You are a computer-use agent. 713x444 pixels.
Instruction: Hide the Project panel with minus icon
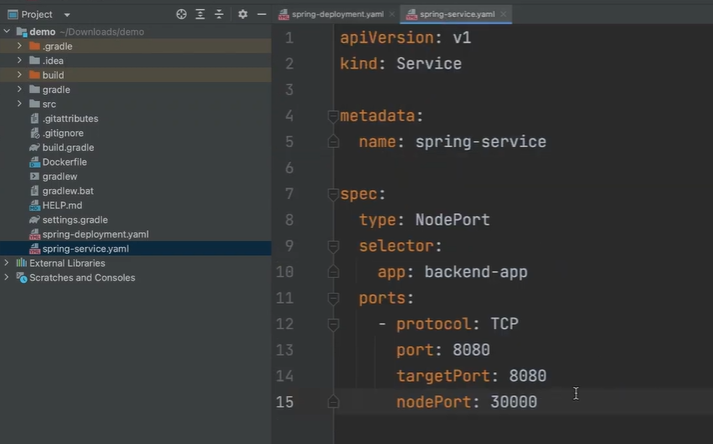(x=261, y=15)
